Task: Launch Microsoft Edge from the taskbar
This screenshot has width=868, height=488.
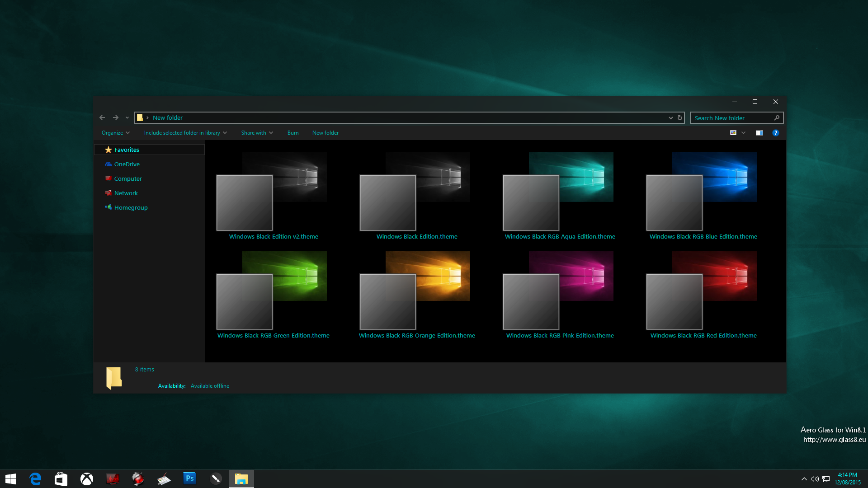Action: click(35, 479)
